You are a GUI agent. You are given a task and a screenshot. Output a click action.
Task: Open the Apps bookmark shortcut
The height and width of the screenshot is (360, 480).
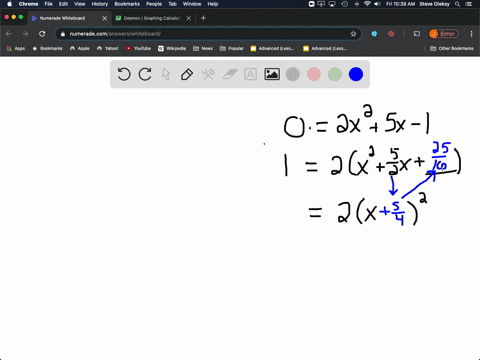[x=16, y=48]
